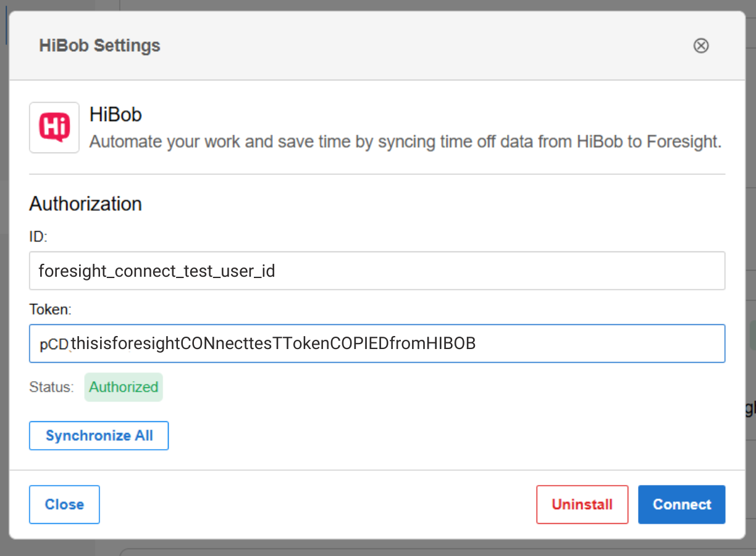Click the 'ID:' field label
The width and height of the screenshot is (756, 556).
click(x=38, y=237)
